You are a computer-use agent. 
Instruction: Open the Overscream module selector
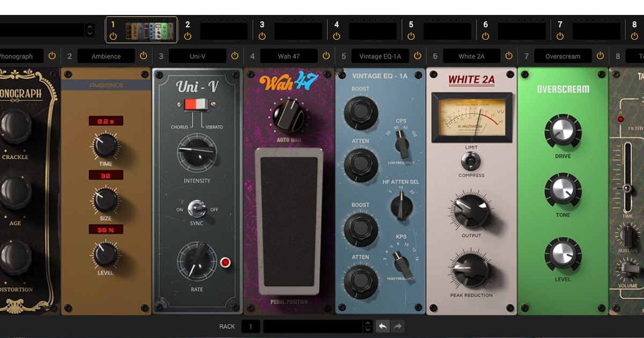coord(563,56)
